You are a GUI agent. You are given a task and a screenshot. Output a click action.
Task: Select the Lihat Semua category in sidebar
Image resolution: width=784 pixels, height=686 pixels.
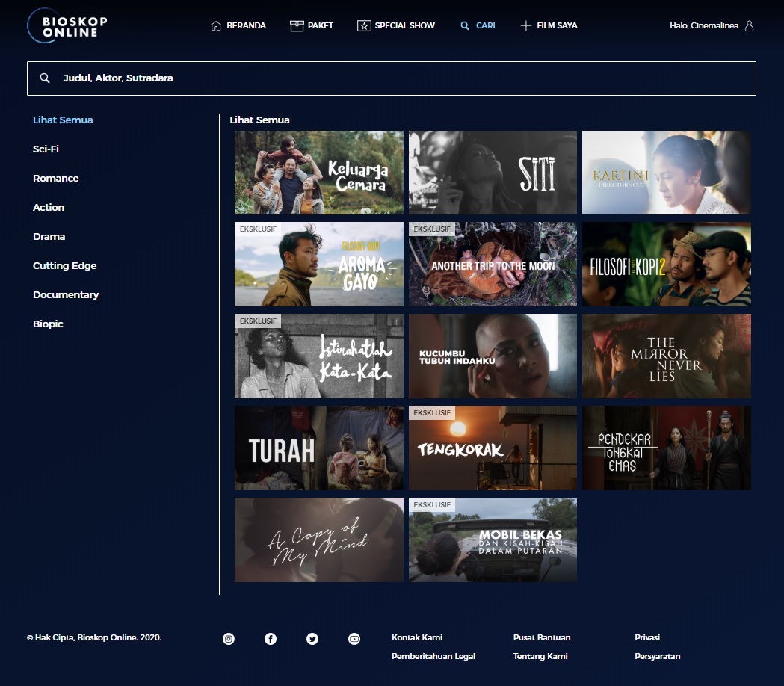[x=63, y=120]
